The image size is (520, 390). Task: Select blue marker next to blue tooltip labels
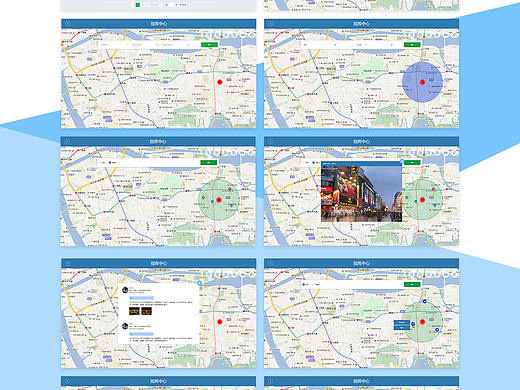(413, 324)
